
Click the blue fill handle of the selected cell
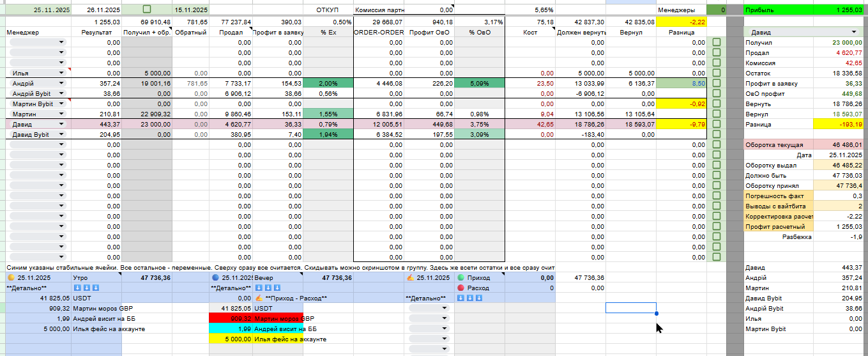click(657, 313)
